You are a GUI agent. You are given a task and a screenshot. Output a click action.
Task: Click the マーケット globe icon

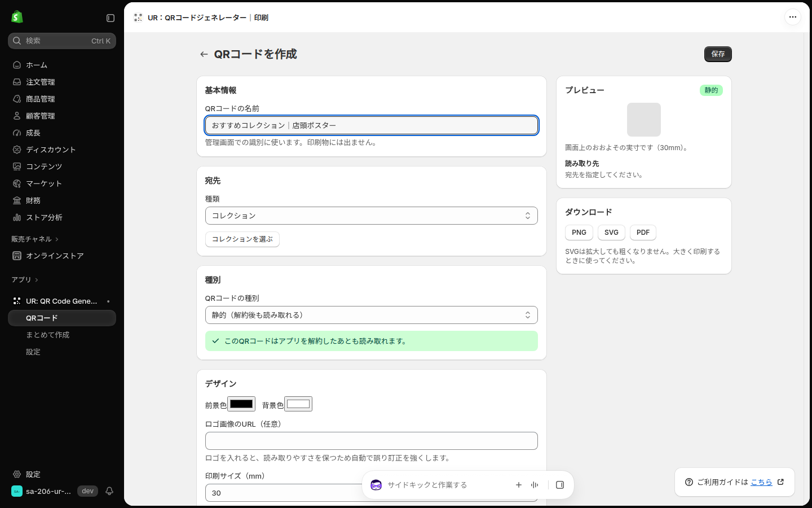(x=17, y=183)
